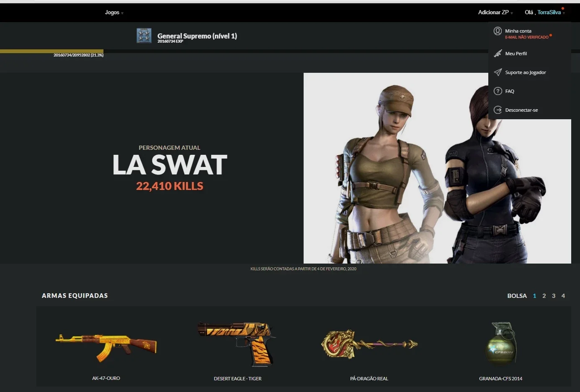Viewport: 580px width, 392px height.
Task: Click the ARMAS EQUIPADAS heading
Action: coord(75,296)
